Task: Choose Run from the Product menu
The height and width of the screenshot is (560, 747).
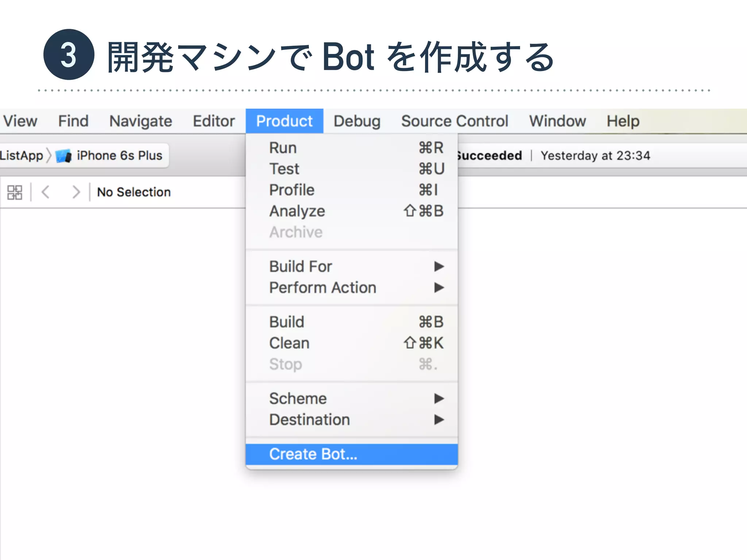Action: pyautogui.click(x=352, y=148)
